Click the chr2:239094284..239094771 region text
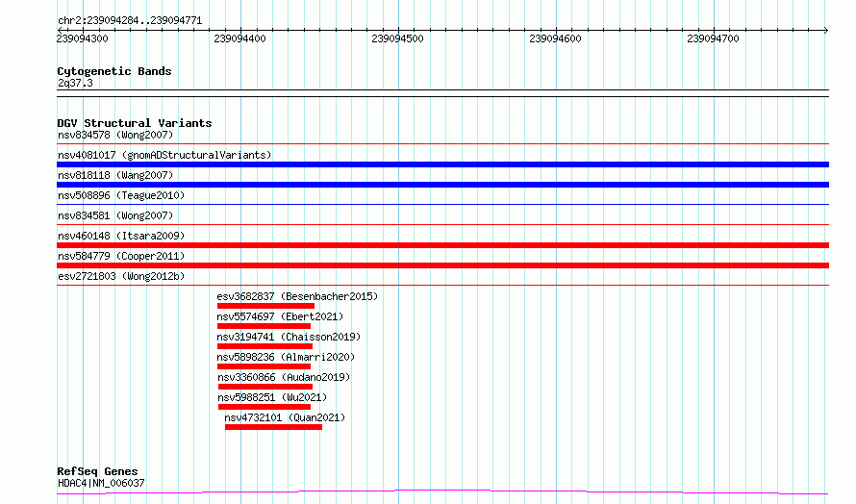Image resolution: width=856 pixels, height=504 pixels. [130, 21]
